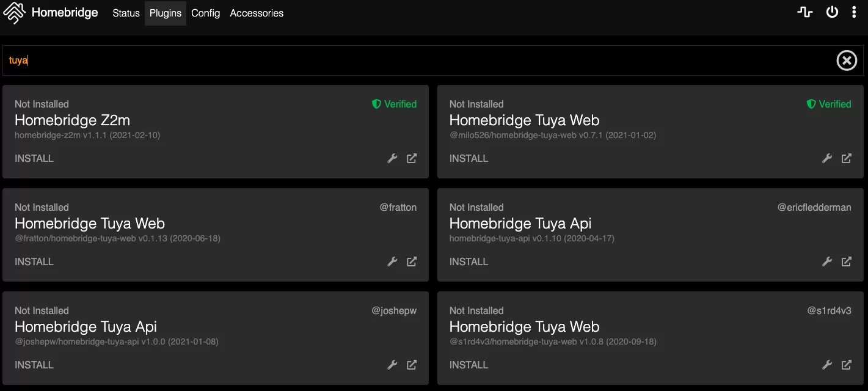Click wrench icon on milo526 Tuya Web card
The height and width of the screenshot is (391, 868).
[x=827, y=158]
